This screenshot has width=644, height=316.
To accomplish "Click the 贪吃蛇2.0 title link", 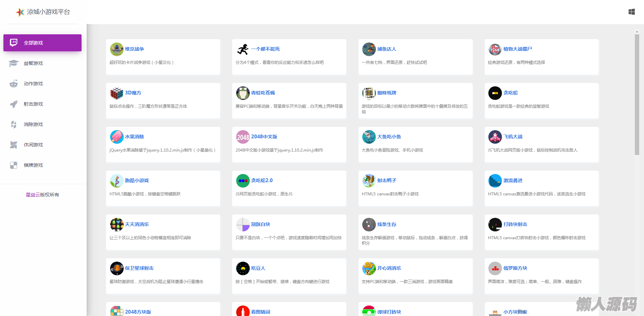I will pos(262,180).
